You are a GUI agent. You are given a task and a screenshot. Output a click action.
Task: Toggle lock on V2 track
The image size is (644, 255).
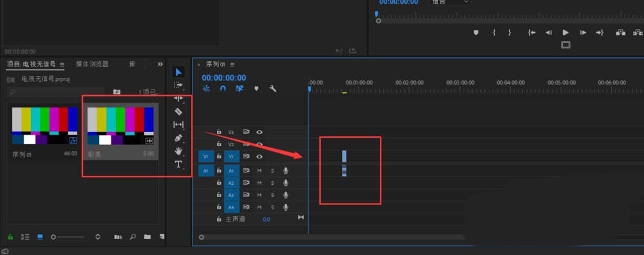(219, 144)
